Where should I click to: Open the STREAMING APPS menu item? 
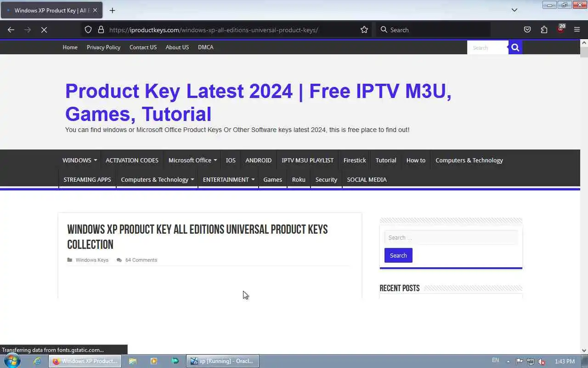tap(87, 179)
